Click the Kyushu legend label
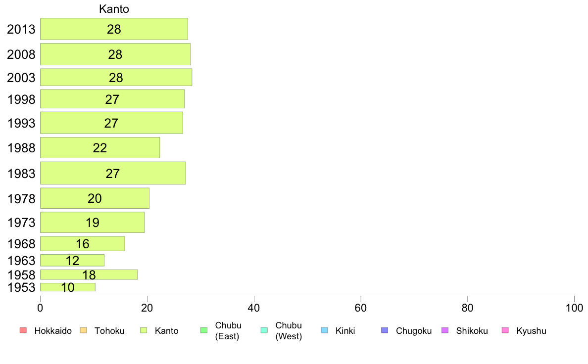Viewport: 588px width, 364px height. coord(531,331)
